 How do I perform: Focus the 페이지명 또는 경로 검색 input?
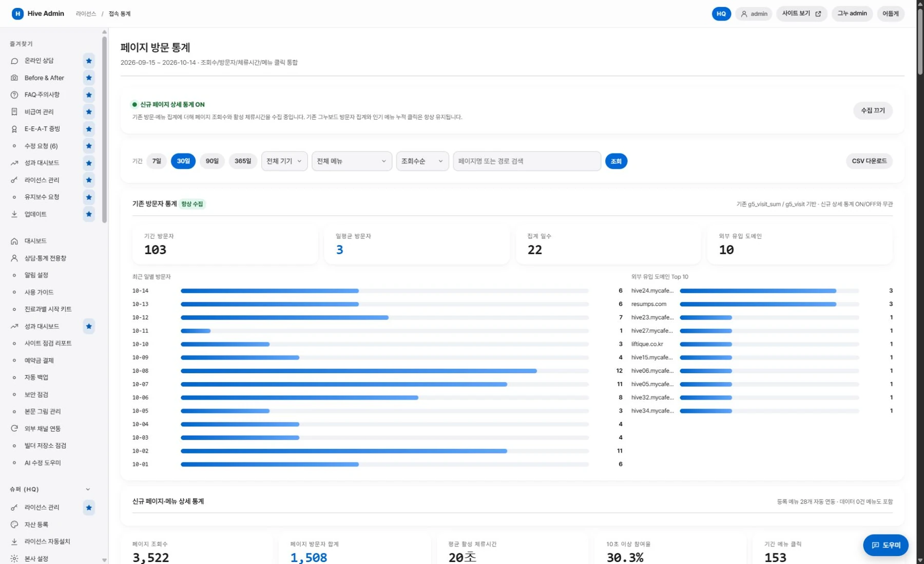527,161
